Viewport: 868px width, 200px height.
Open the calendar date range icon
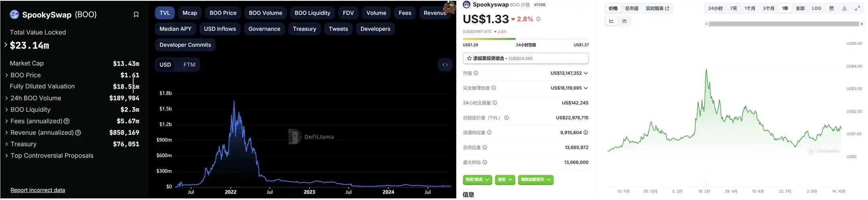click(x=831, y=8)
